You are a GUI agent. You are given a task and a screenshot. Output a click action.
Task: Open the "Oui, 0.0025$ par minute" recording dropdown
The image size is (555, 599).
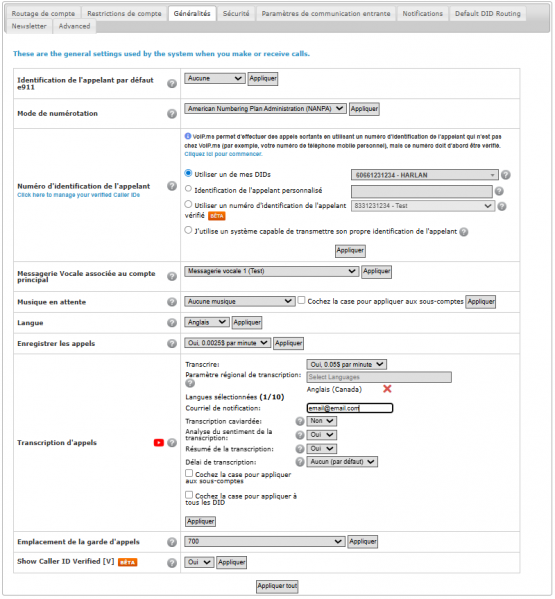pyautogui.click(x=228, y=343)
